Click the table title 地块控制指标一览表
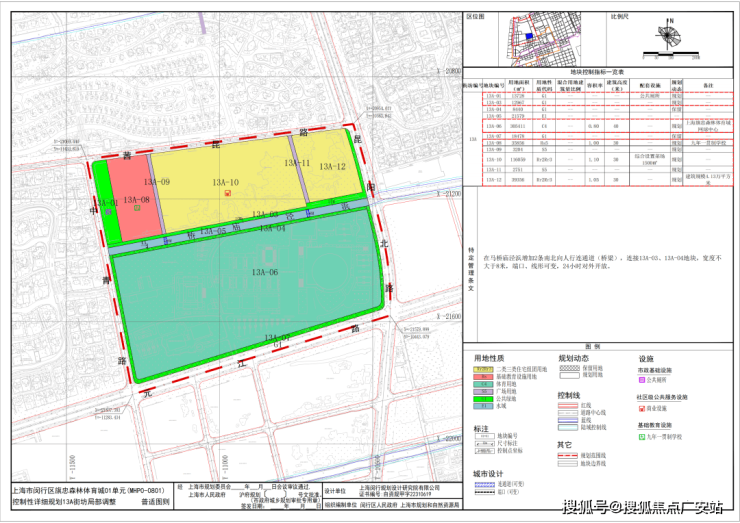The image size is (740, 523). coord(597,72)
